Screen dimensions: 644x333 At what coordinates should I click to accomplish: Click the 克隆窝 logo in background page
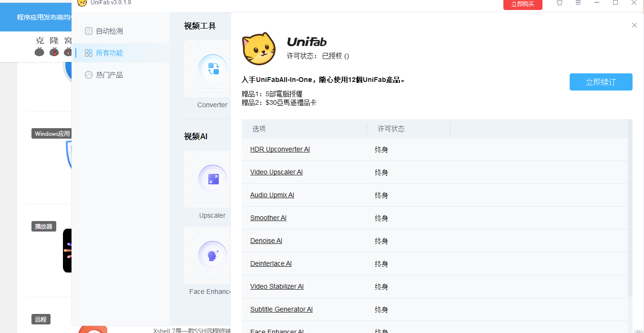(54, 46)
